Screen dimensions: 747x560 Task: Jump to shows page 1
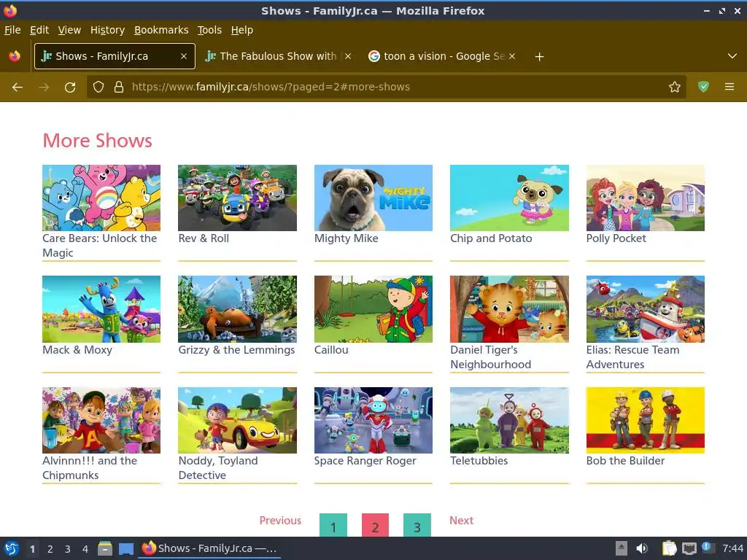(333, 525)
